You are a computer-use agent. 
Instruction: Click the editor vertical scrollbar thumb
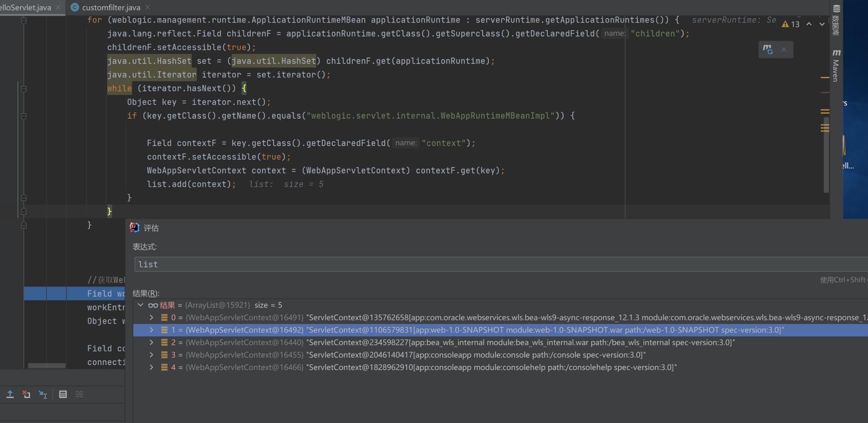coord(826,155)
